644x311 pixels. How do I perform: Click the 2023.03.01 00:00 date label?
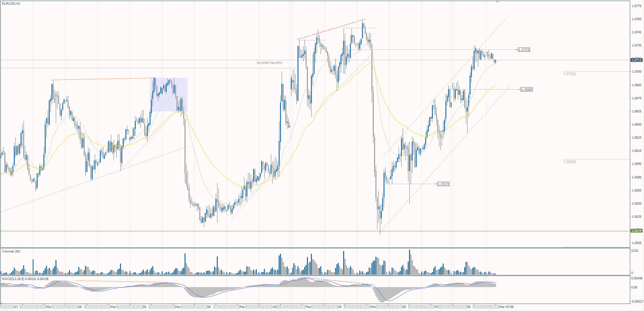click(x=33, y=307)
